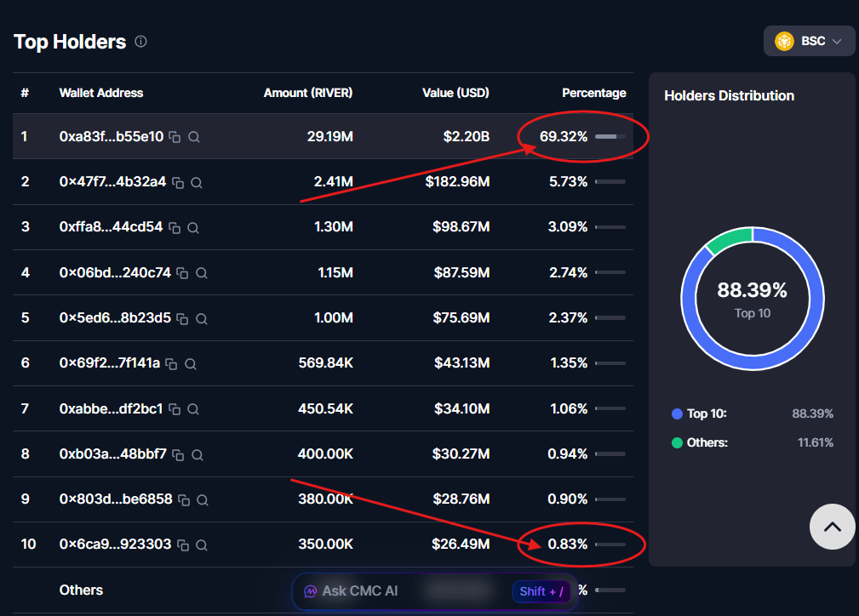Copy wallet address 0xa83f...b55e10

click(x=175, y=137)
